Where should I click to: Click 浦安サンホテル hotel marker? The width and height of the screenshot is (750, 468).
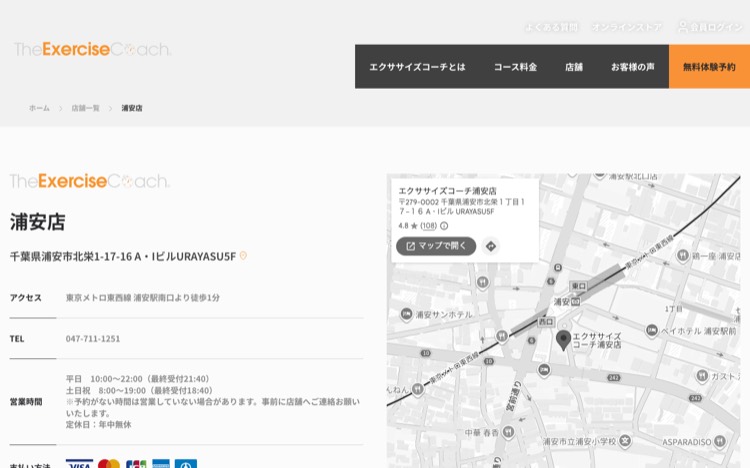(406, 314)
